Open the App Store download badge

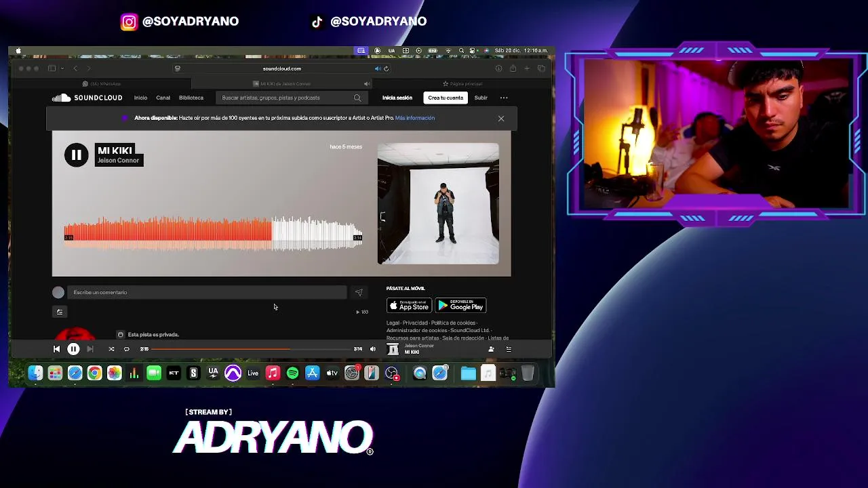point(409,306)
